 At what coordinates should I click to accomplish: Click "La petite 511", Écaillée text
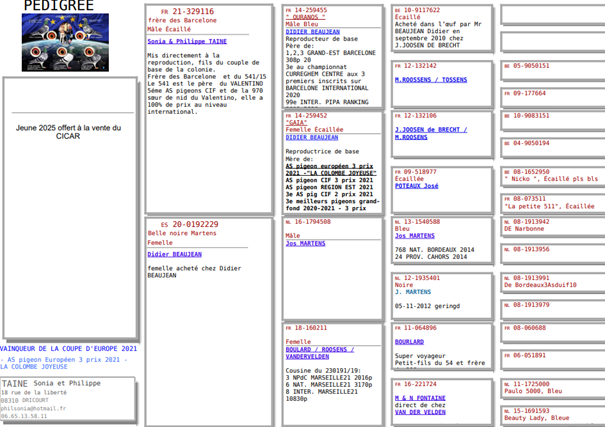tap(549, 206)
